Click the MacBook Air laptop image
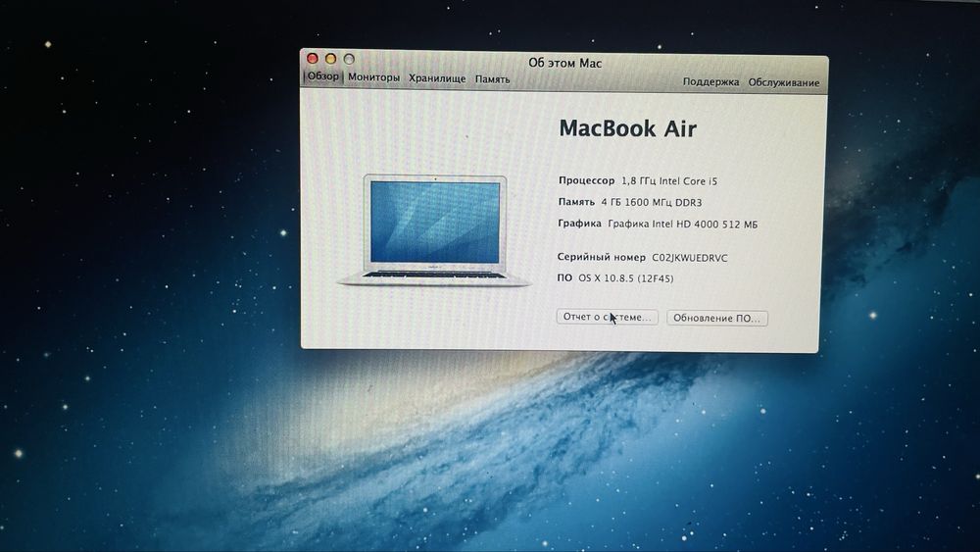Screen dimensions: 980x552 pyautogui.click(x=435, y=230)
